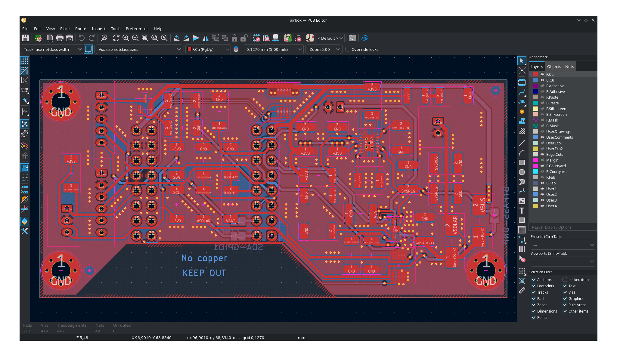Refresh the view with the redraw icon
Screen dimensions: 617x364
tap(116, 38)
